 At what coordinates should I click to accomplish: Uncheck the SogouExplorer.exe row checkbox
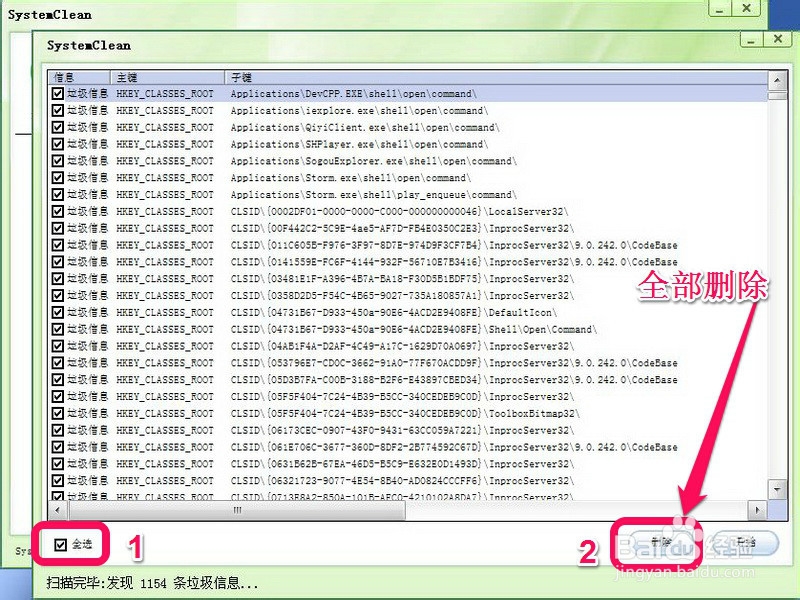tap(58, 161)
